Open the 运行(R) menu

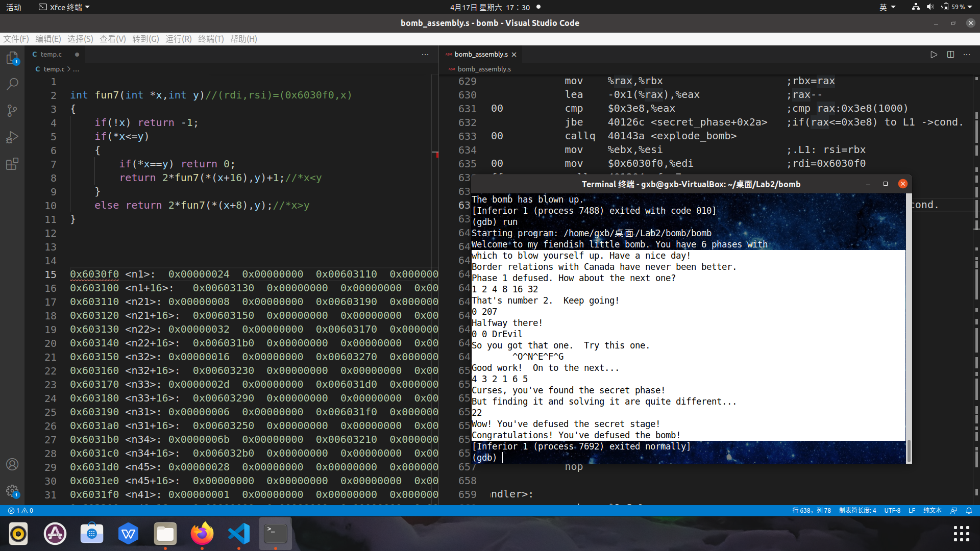pos(178,39)
